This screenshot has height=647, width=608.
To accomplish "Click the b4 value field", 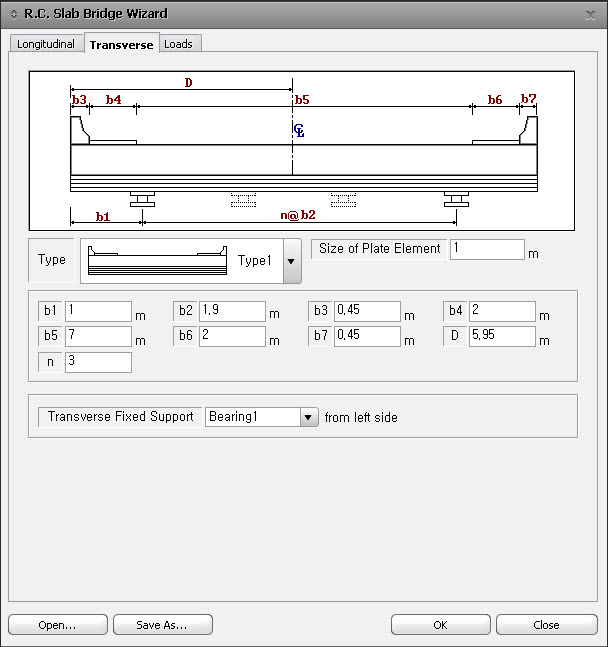I will click(x=502, y=312).
